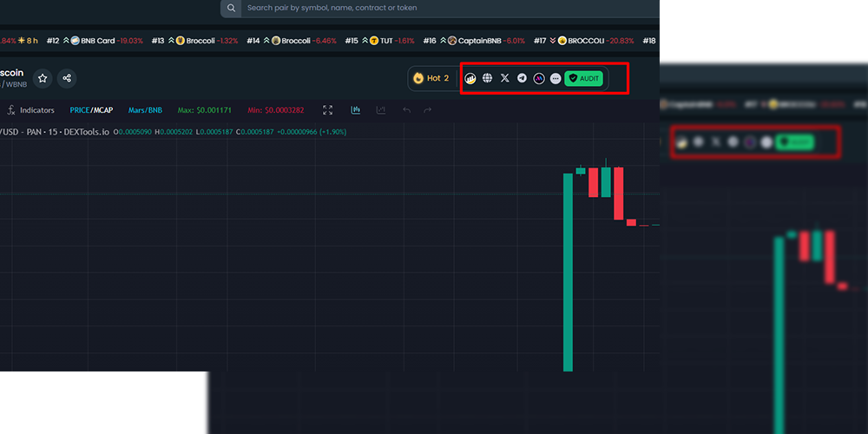Click the Hot 2 badge
Image resolution: width=868 pixels, height=434 pixels.
[x=431, y=79]
